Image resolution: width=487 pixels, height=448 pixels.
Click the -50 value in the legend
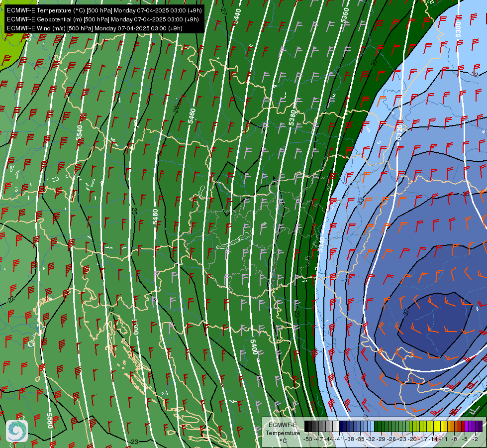point(308,440)
